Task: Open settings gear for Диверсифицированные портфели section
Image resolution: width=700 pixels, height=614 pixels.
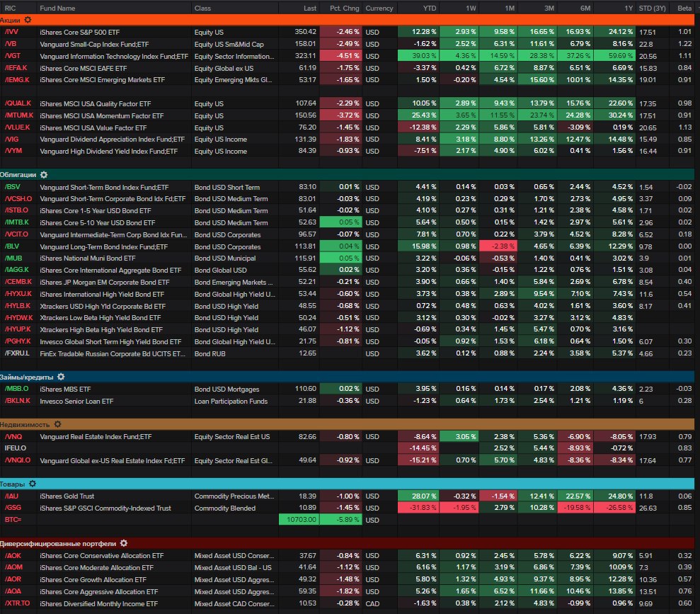Action: (124, 543)
